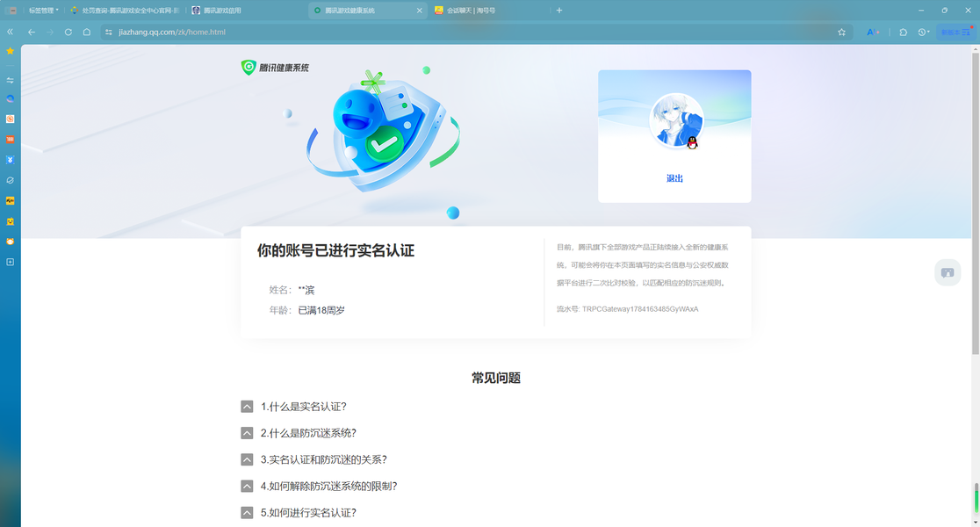Open the history clock dropdown
980x527 pixels.
pyautogui.click(x=924, y=32)
